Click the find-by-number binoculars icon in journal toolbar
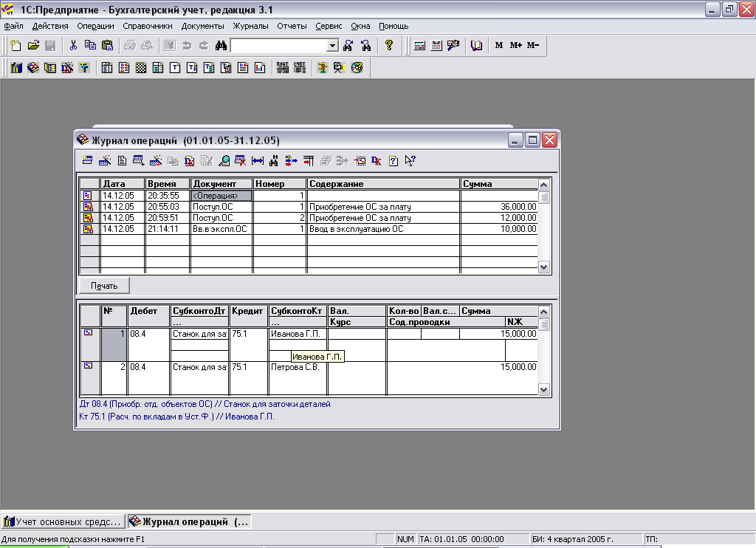The image size is (756, 548). [x=274, y=161]
